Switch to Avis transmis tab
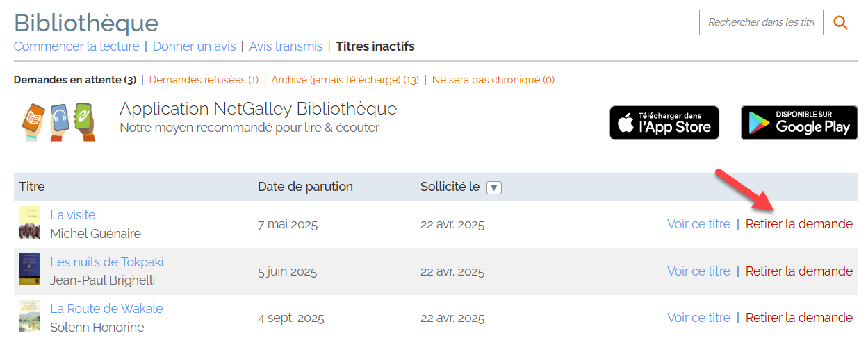Screen dimensions: 868x347 pyautogui.click(x=286, y=46)
